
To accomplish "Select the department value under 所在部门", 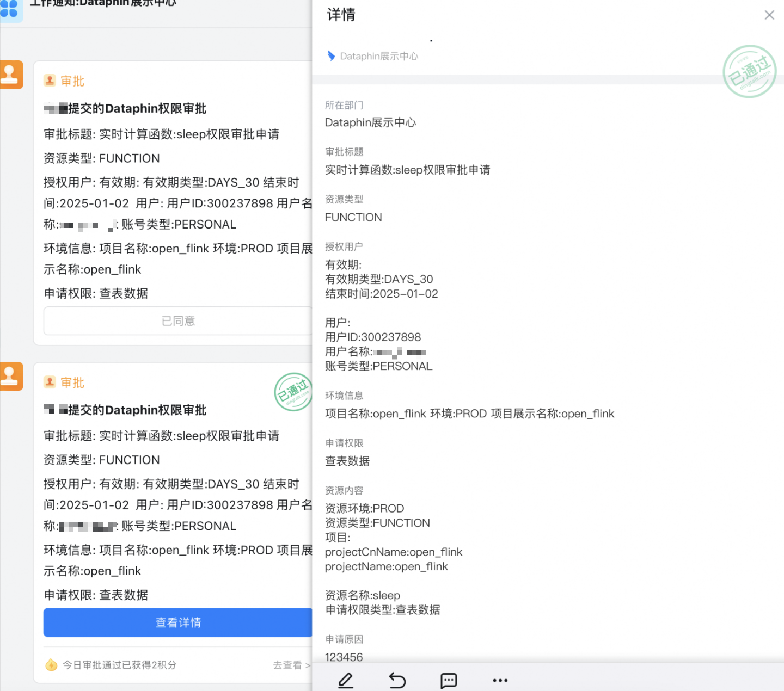I will coord(371,122).
